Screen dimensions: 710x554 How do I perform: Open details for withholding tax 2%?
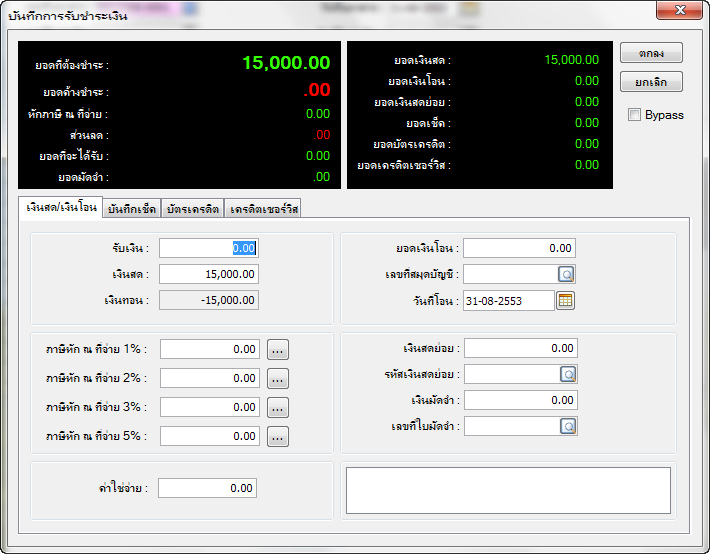278,379
